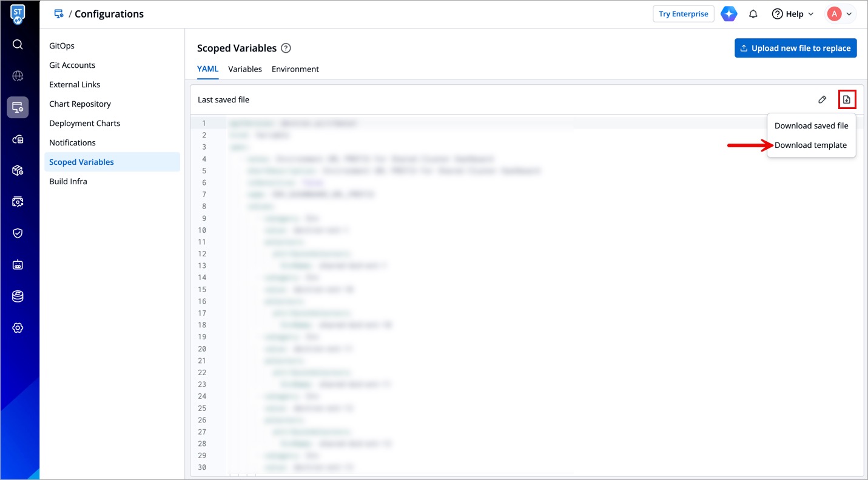
Task: Open Git Accounts in configuration list
Action: (x=72, y=65)
